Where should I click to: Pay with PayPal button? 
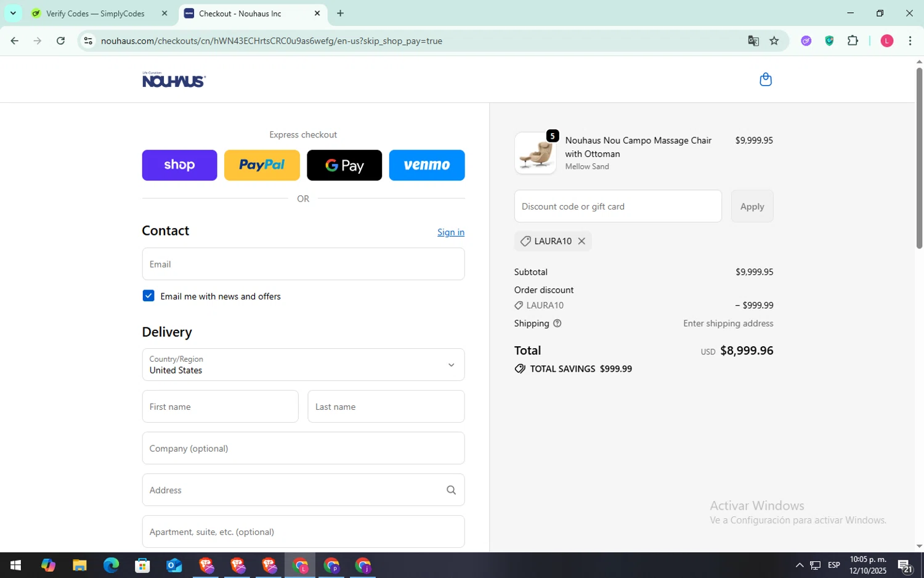click(262, 165)
